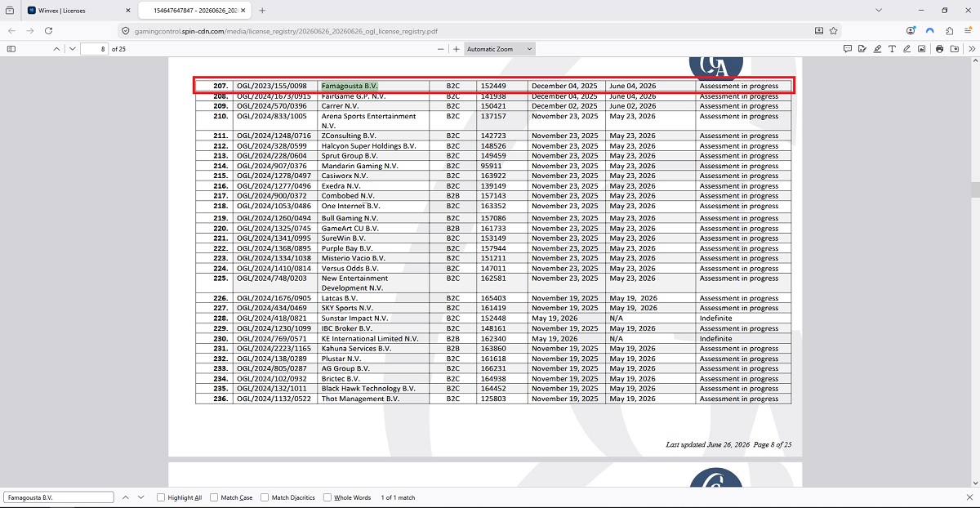The width and height of the screenshot is (980, 508).
Task: Select the add signature tool
Action: [862, 49]
